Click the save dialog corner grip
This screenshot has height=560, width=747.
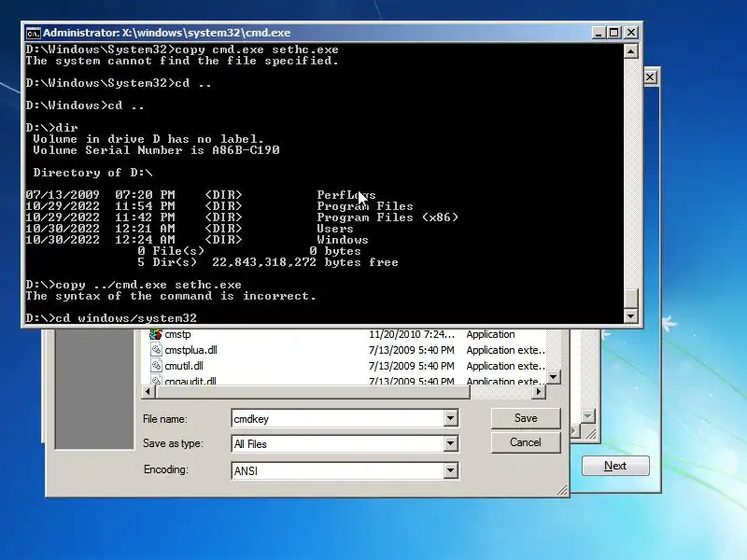click(562, 490)
